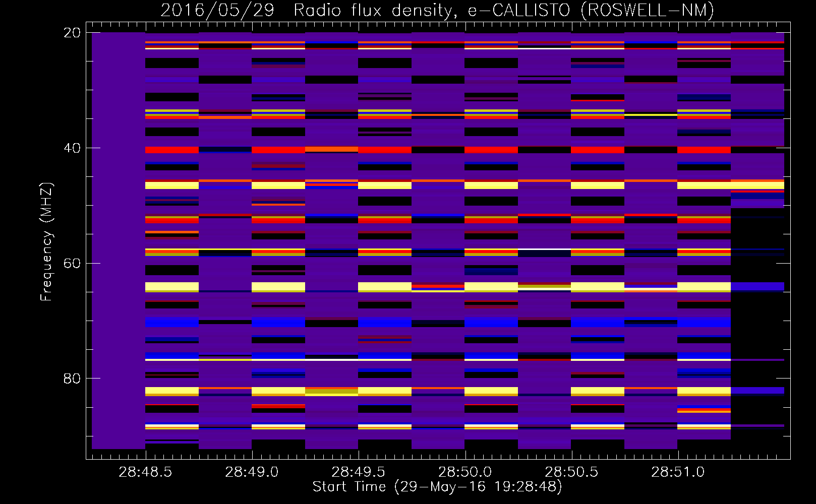This screenshot has height=504, width=816.
Task: Click the frequency tick label '20'
Action: click(x=72, y=33)
